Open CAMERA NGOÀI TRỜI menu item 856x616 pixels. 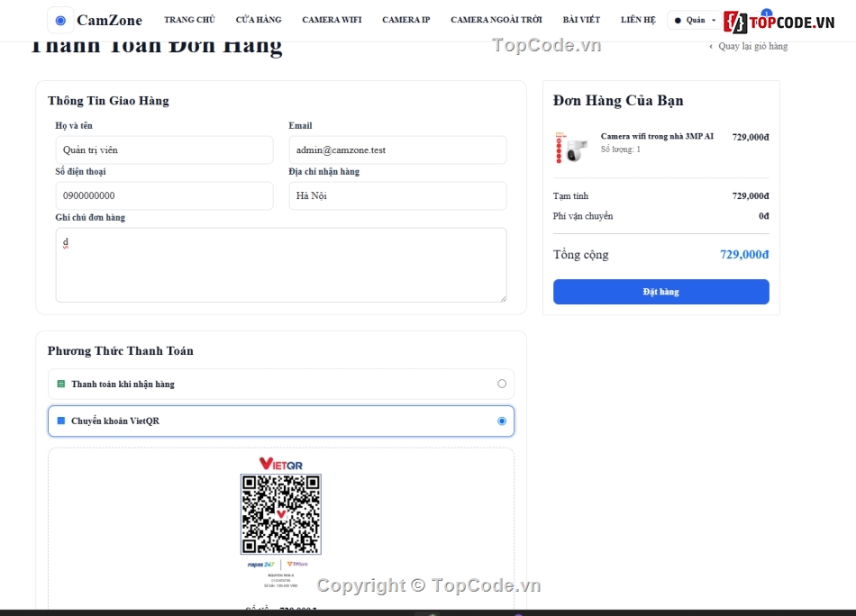(x=496, y=20)
